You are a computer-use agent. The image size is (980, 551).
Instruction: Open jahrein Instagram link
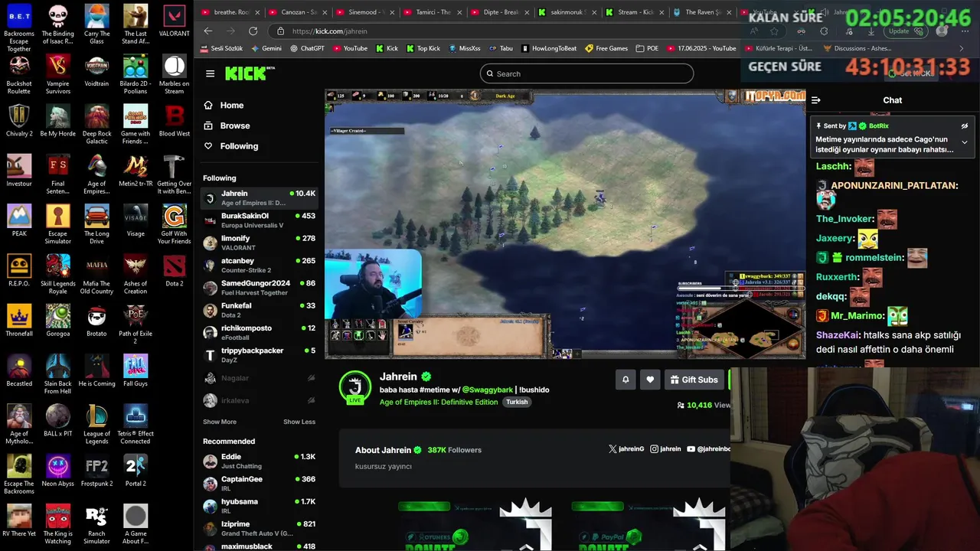coord(665,449)
